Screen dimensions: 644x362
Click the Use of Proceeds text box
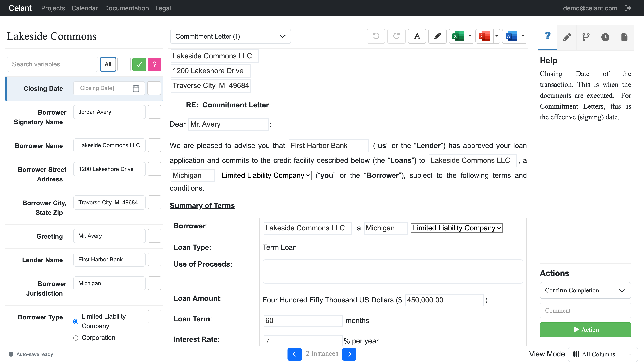tap(393, 271)
